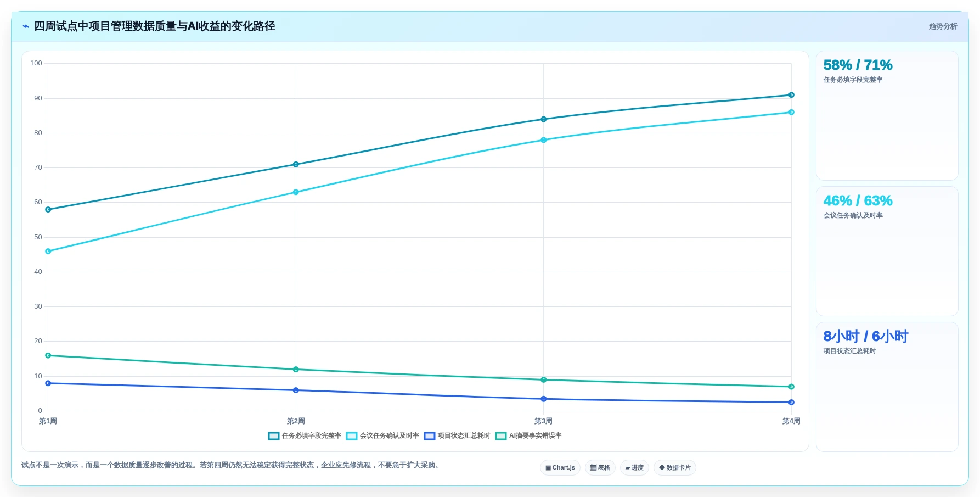The width and height of the screenshot is (980, 497).
Task: Click the 会议任务确认及时率 card caption
Action: (x=853, y=216)
